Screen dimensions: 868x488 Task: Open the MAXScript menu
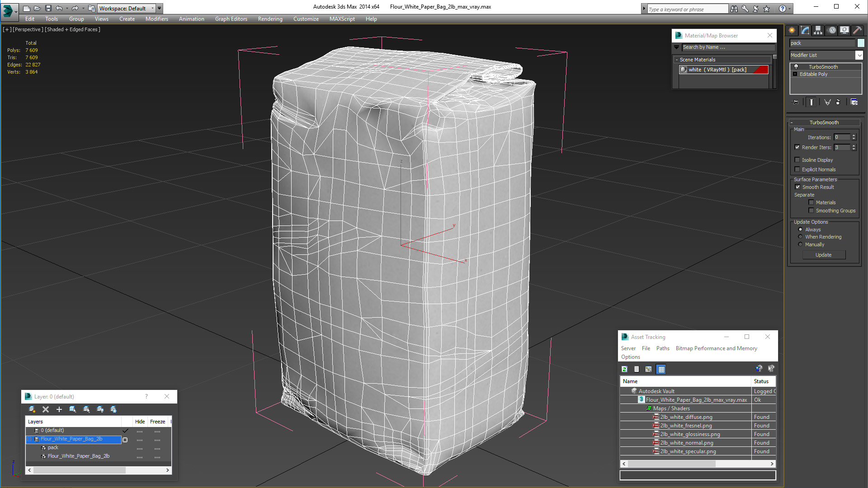[x=342, y=19]
